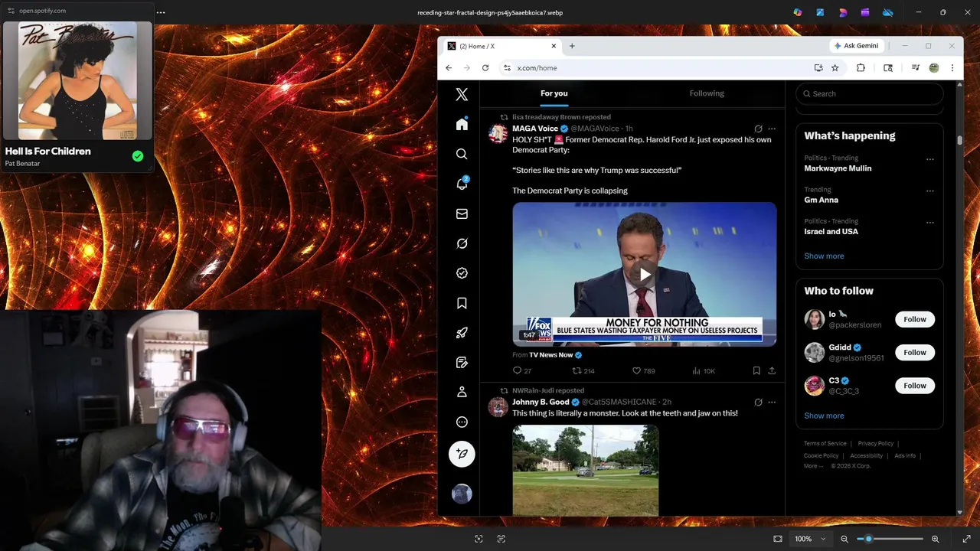The width and height of the screenshot is (980, 551).
Task: Open options for Israel and USA trend
Action: click(x=930, y=223)
